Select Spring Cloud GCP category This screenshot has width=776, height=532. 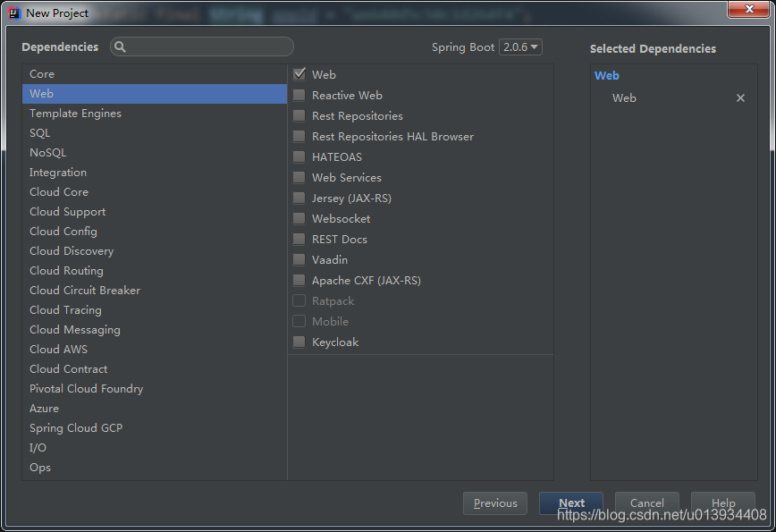click(155, 428)
